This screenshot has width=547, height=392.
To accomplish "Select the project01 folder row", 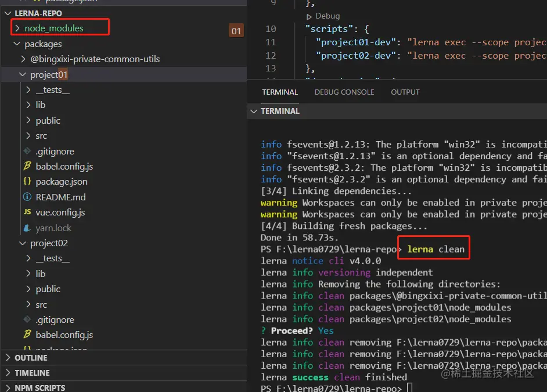I will 124,74.
